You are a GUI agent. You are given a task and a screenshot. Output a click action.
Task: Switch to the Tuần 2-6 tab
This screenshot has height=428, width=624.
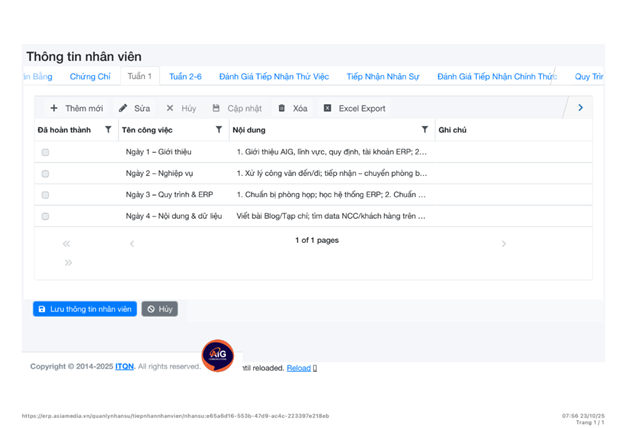coord(185,76)
